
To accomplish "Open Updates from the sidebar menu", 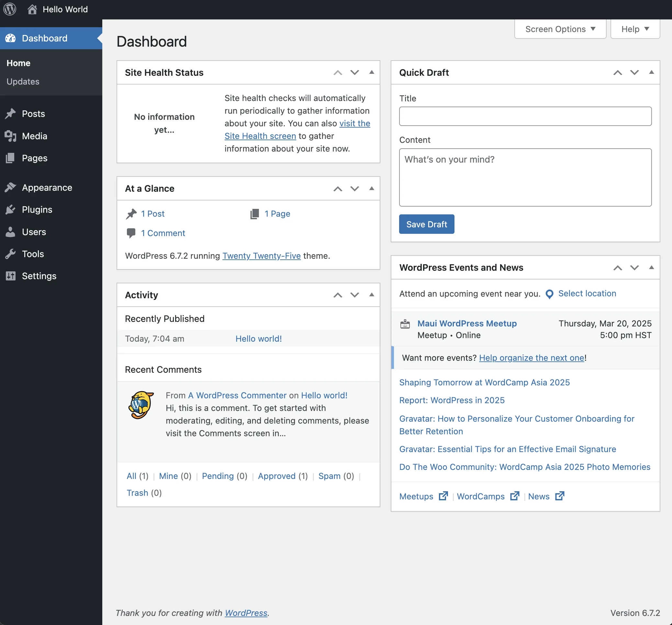I will [23, 81].
